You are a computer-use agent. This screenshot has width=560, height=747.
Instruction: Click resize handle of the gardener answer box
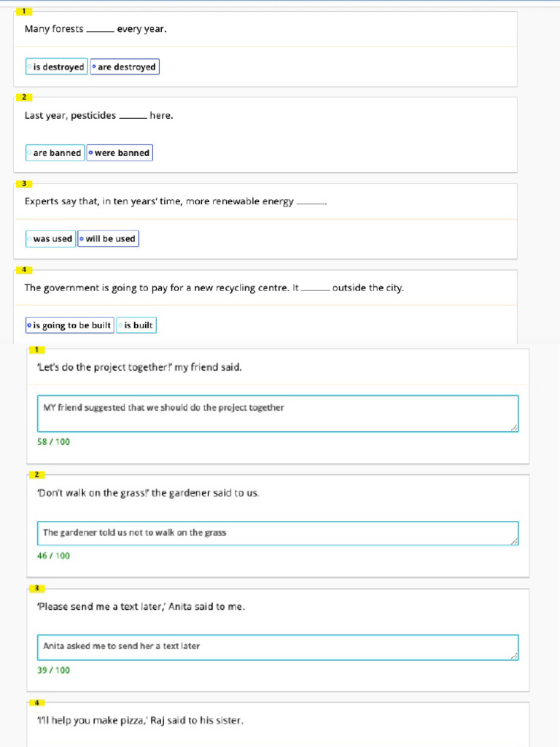pyautogui.click(x=515, y=541)
